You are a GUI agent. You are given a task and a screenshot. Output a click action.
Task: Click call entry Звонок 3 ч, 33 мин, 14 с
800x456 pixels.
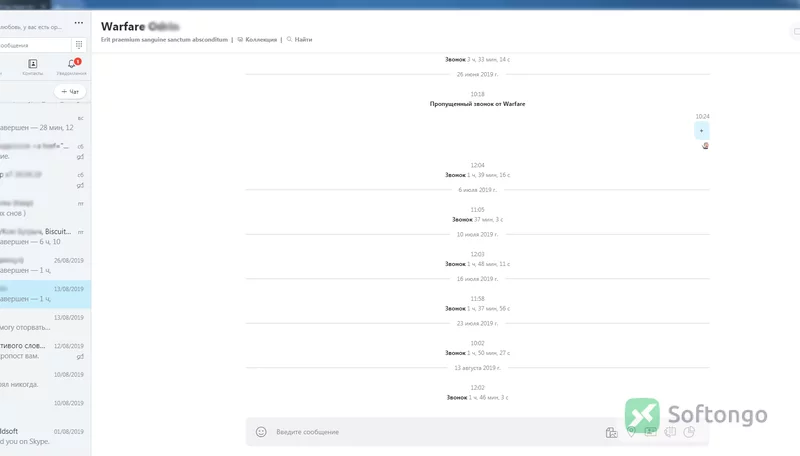click(477, 59)
